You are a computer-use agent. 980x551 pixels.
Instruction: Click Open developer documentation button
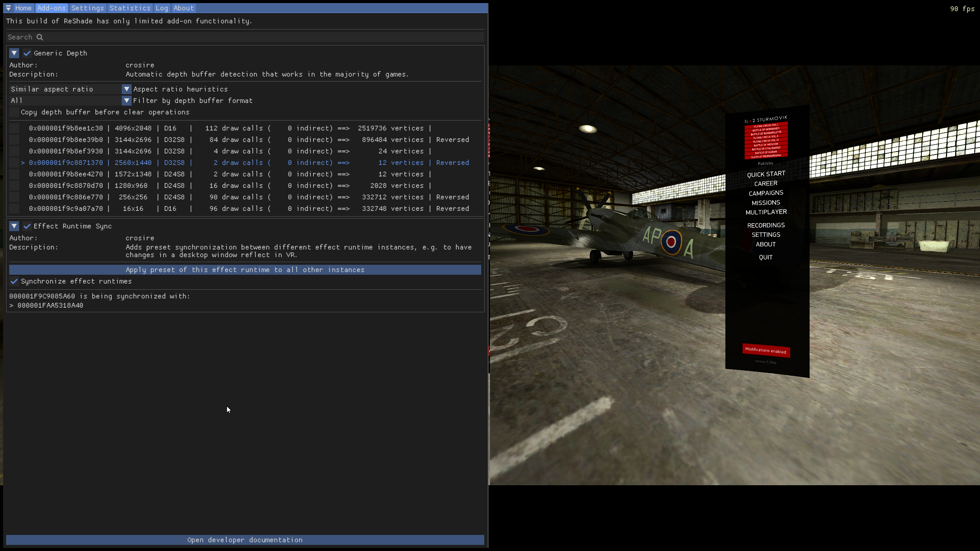coord(245,540)
